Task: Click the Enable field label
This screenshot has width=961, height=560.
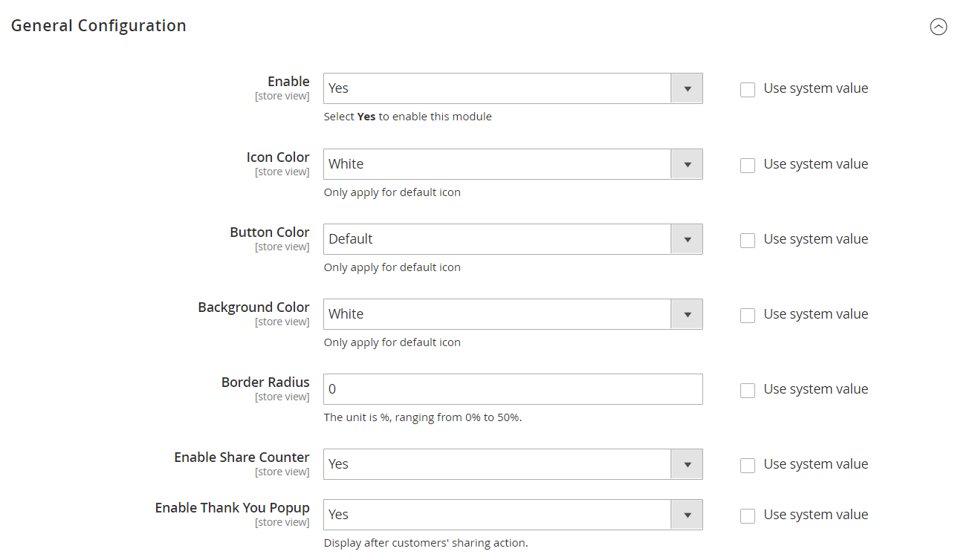Action: pyautogui.click(x=288, y=82)
